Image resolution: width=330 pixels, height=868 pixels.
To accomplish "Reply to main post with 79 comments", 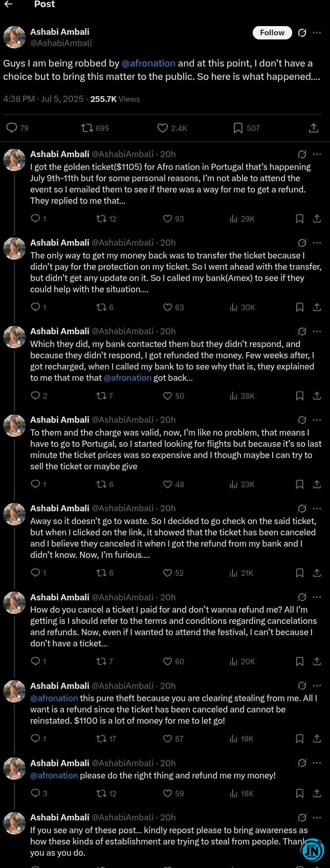I will (x=17, y=128).
